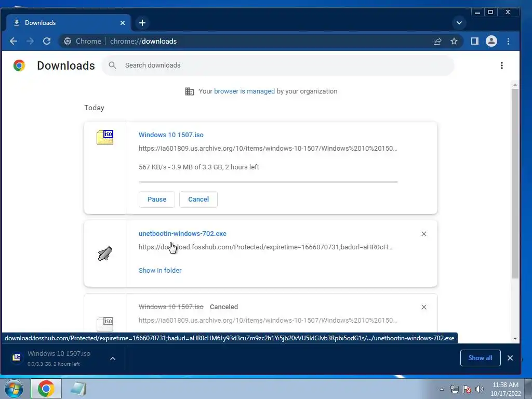The image size is (532, 399).
Task: Remove unetbootin-windows-702.exe from the list
Action: 424,234
